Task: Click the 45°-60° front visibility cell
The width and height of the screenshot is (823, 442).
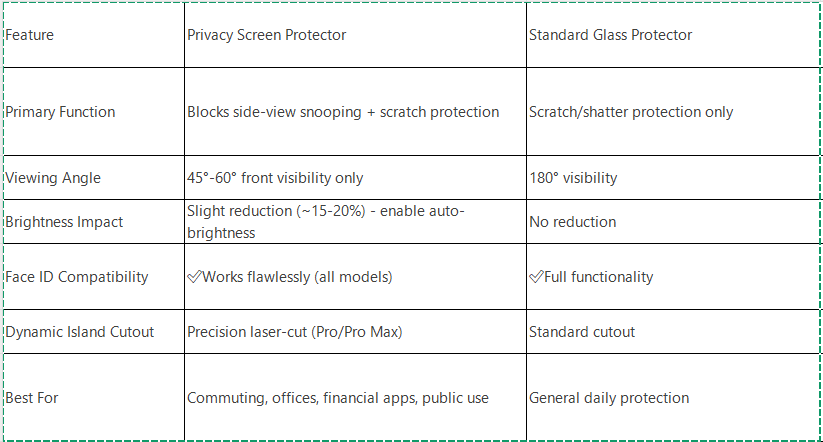Action: (x=355, y=178)
